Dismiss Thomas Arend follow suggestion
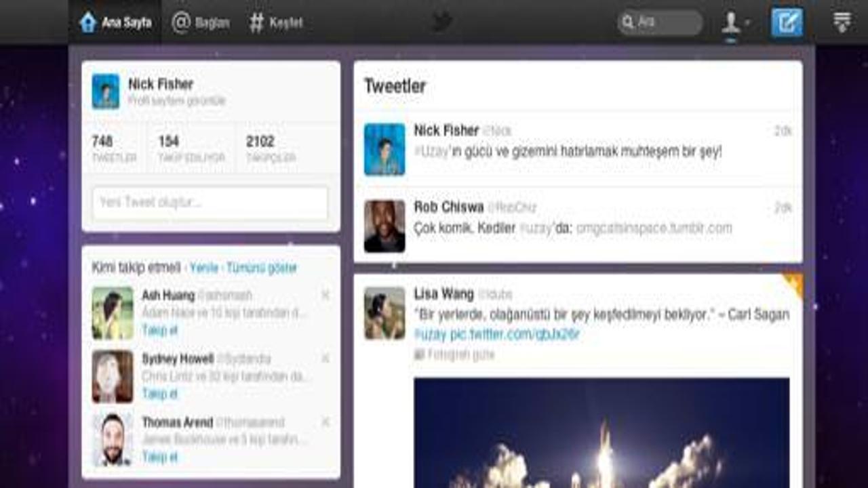This screenshot has height=488, width=868. (325, 422)
